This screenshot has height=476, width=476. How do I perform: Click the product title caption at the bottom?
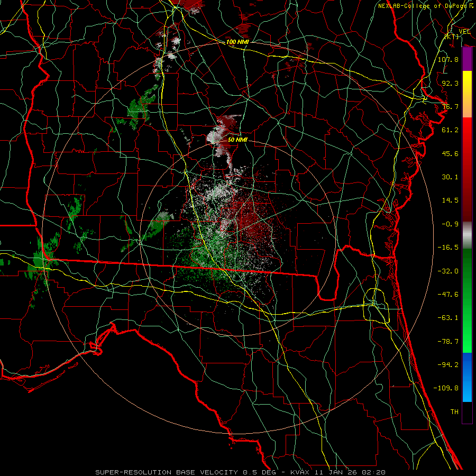(x=241, y=472)
